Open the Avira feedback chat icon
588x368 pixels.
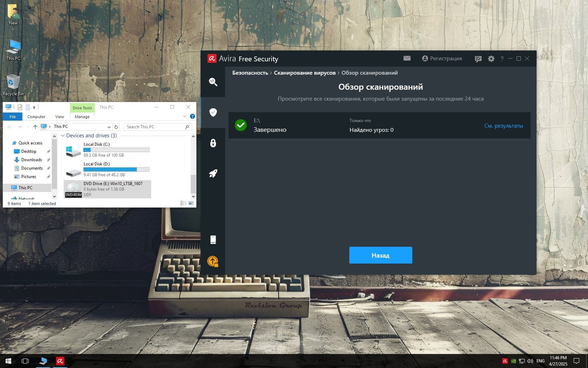point(478,59)
